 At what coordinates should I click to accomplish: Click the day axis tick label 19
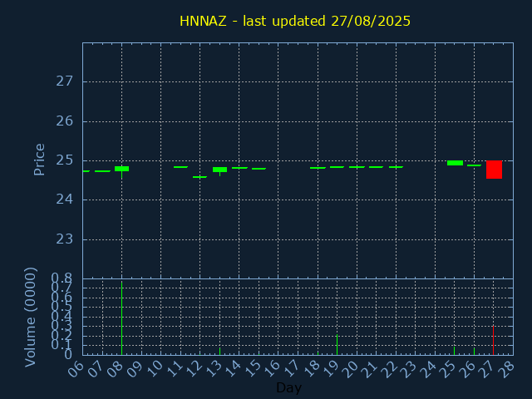[331, 368]
